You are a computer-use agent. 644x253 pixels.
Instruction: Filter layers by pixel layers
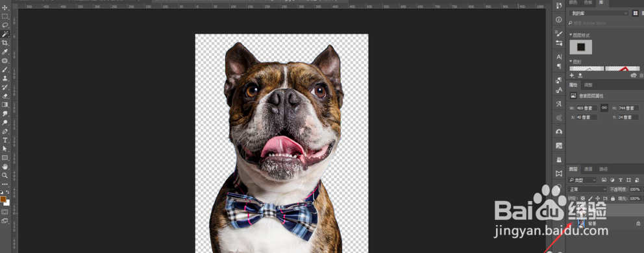click(604, 180)
